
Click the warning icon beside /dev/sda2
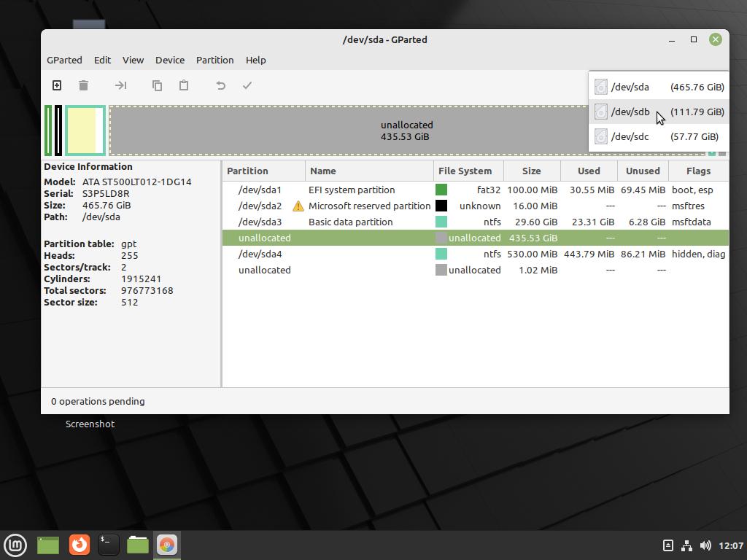(298, 206)
